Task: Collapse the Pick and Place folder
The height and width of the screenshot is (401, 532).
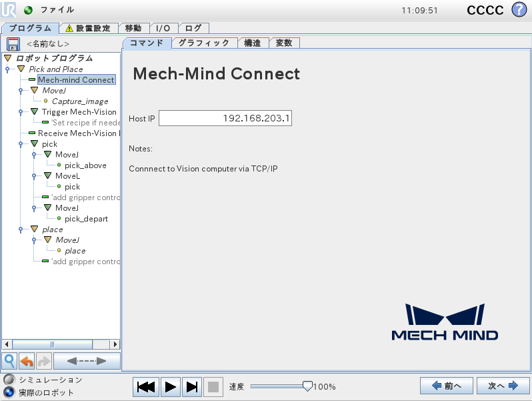Action: (21, 69)
